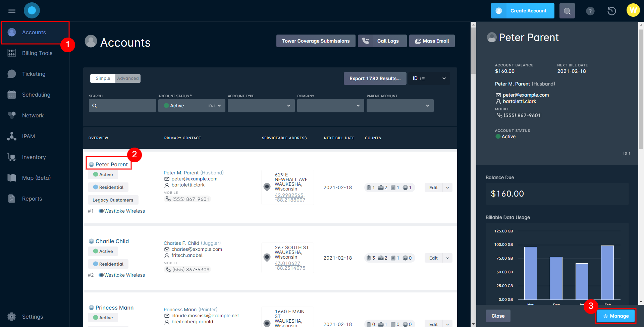This screenshot has width=644, height=327.
Task: Click the Network icon
Action: (x=12, y=115)
